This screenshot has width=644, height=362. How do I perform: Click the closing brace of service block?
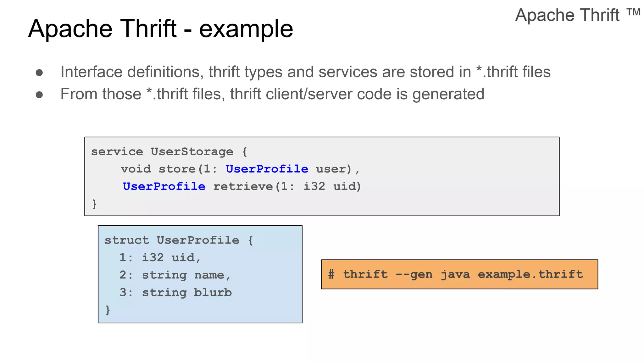click(94, 204)
